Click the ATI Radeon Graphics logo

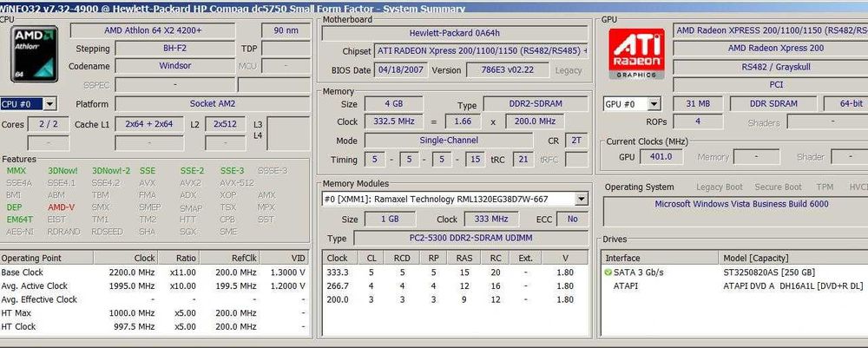click(636, 54)
